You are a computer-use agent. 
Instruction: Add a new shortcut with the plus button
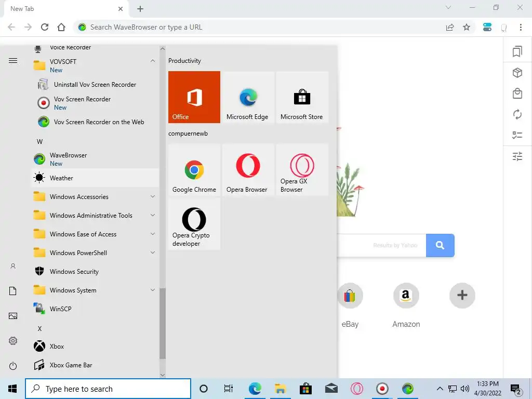pos(462,295)
